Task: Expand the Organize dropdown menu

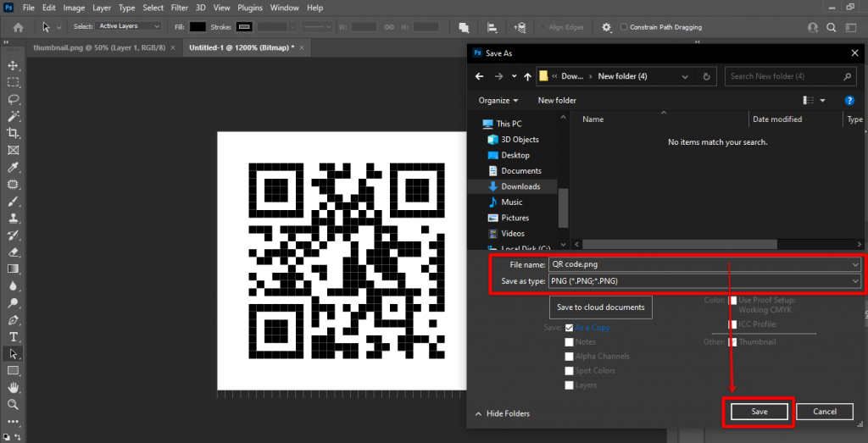Action: [498, 100]
